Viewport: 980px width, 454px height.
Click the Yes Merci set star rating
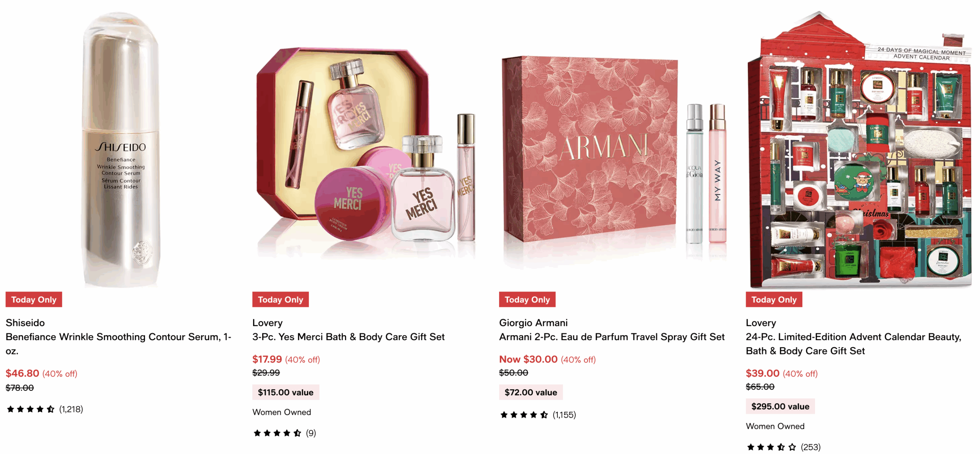click(284, 433)
